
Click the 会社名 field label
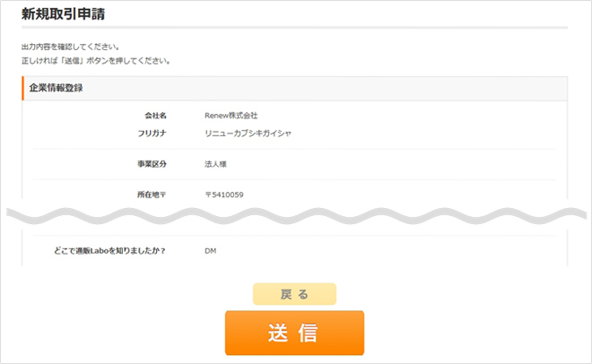coord(155,116)
